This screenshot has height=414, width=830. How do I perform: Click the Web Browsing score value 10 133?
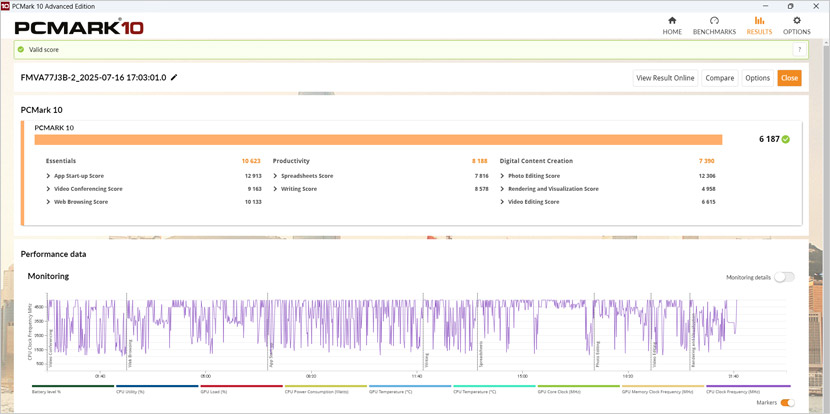tap(253, 202)
